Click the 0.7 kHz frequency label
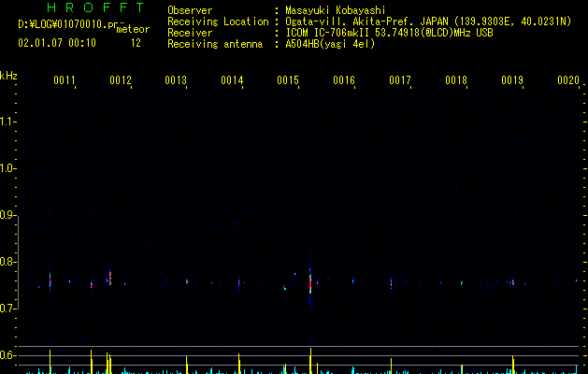The image size is (588, 374). [7, 309]
